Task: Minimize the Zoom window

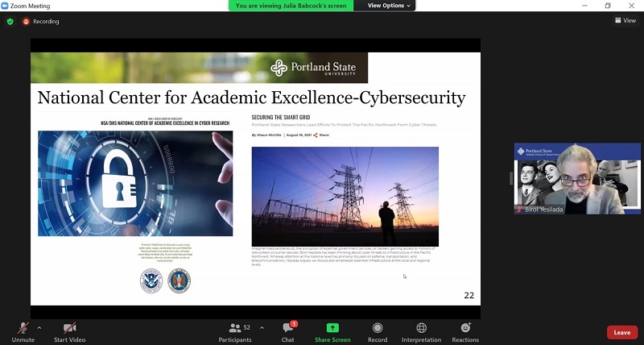Action: pyautogui.click(x=584, y=6)
